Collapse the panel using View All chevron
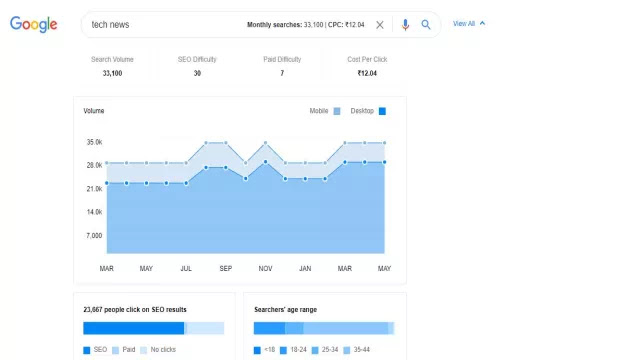 coord(482,23)
